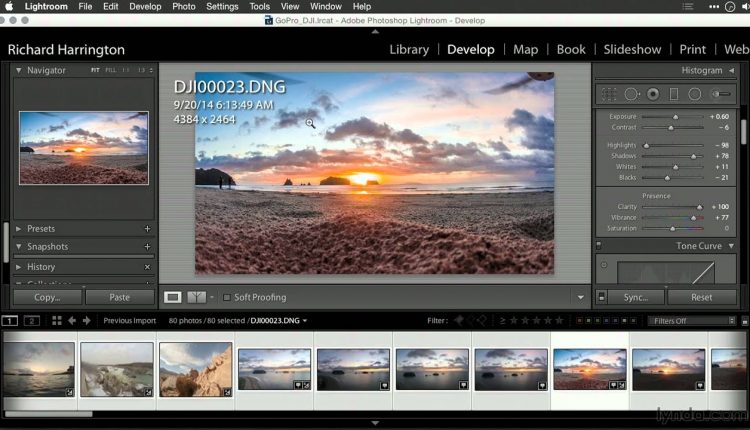
Task: Filter by flagged status flag icon
Action: pyautogui.click(x=459, y=320)
